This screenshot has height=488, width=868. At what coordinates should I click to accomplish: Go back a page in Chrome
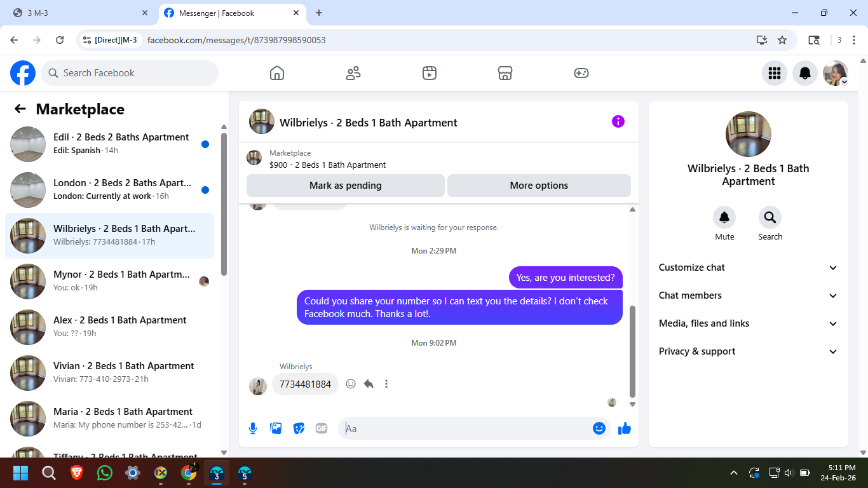(14, 40)
